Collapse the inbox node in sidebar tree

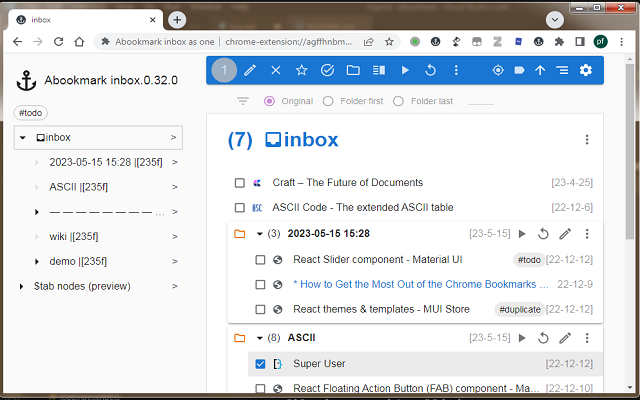pos(23,138)
